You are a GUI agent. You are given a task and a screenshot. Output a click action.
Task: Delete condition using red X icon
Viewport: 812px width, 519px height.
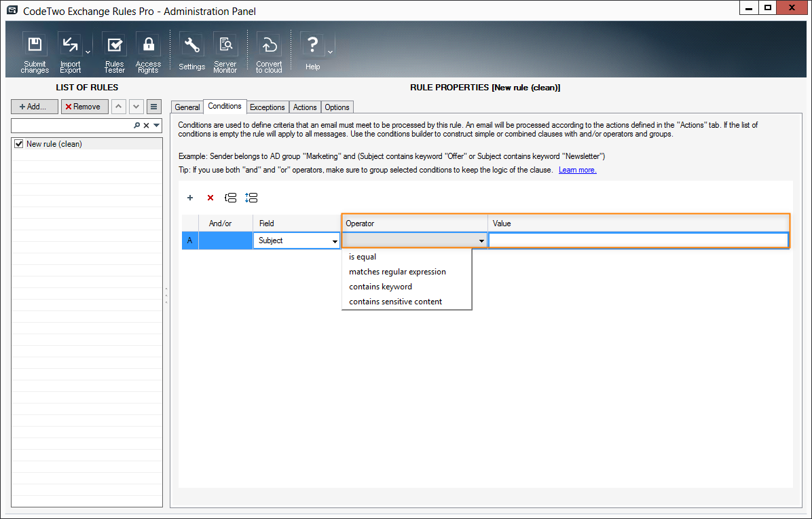210,198
